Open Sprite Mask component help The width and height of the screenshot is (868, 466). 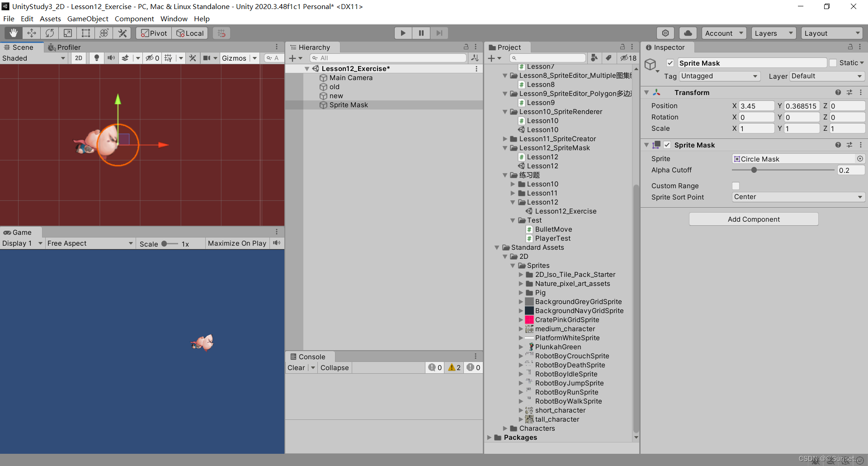coord(838,145)
